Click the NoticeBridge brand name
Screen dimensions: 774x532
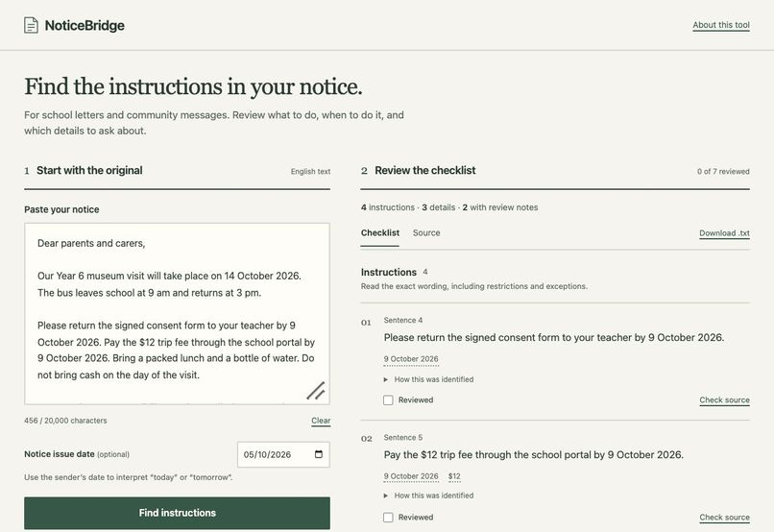point(85,25)
